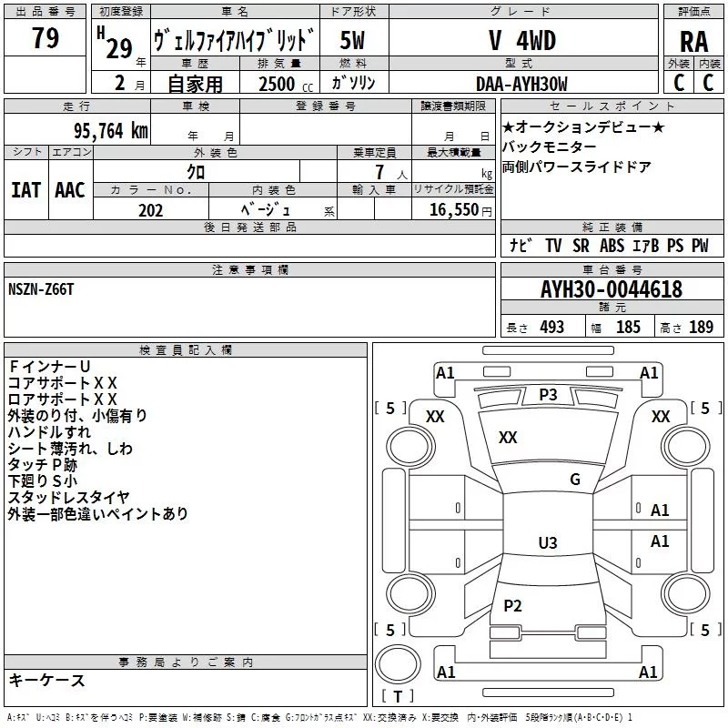The image size is (728, 728).
Task: Click spare tire "T" circle symbol
Action: pos(398,664)
